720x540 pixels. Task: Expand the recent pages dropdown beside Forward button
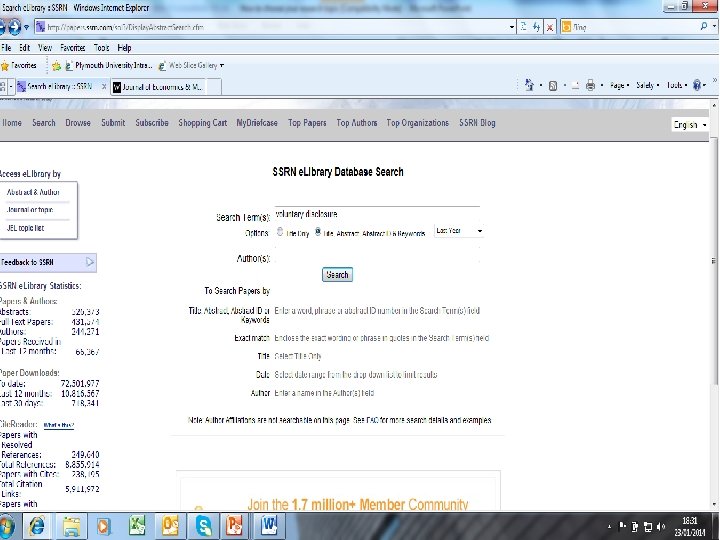[26, 28]
